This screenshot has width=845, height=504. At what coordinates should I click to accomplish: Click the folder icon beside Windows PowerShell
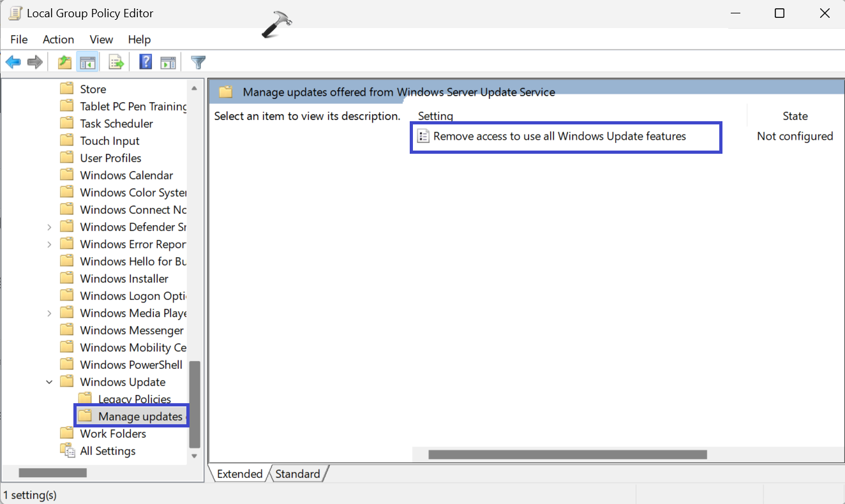[67, 364]
